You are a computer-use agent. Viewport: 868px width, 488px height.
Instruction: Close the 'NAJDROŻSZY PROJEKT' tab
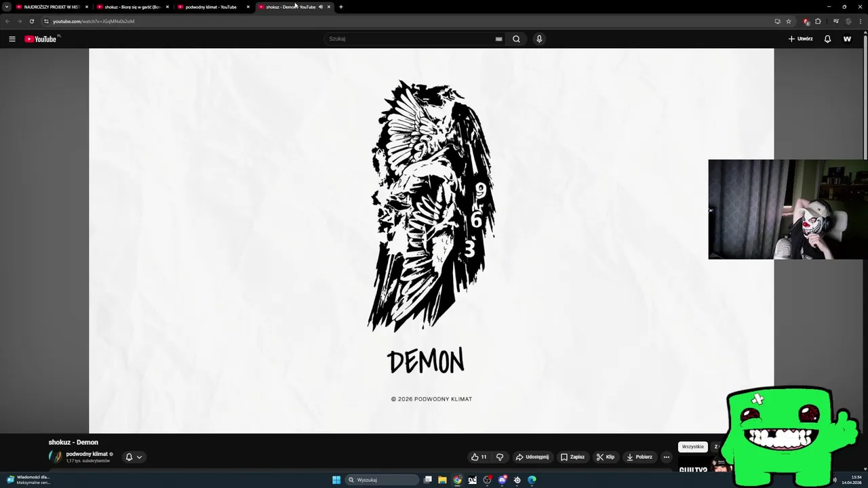(x=87, y=7)
